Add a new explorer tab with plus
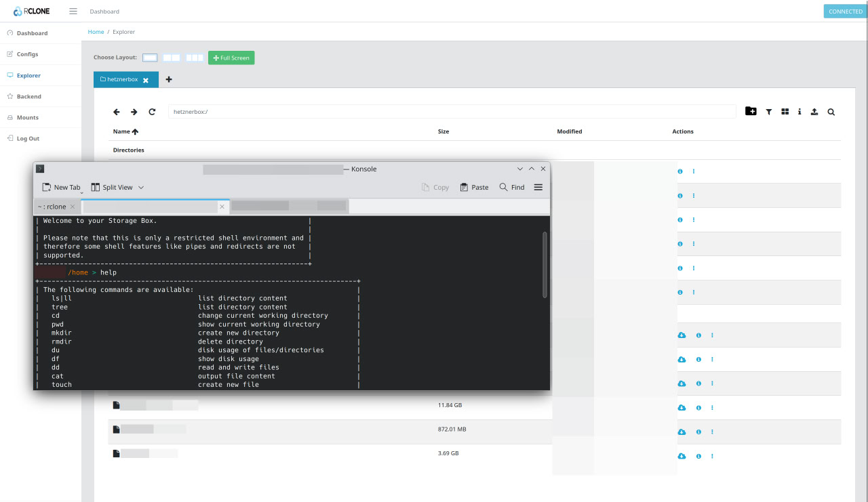The height and width of the screenshot is (502, 868). click(x=169, y=79)
